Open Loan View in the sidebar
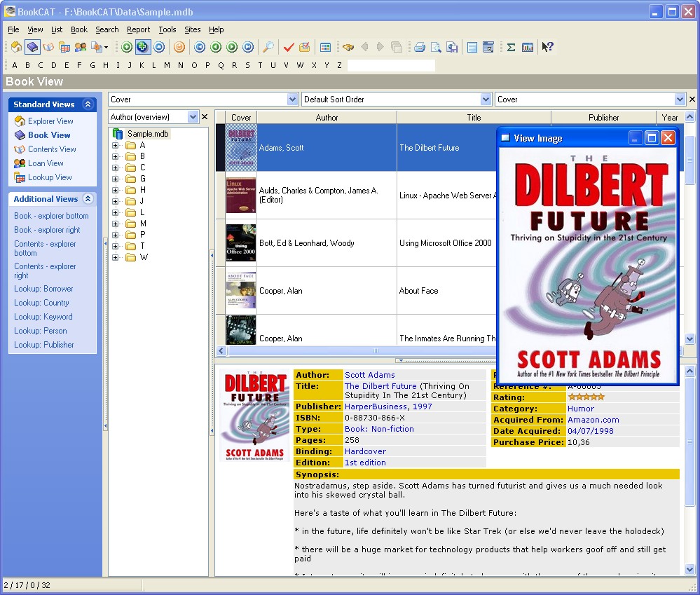The image size is (700, 595). pos(46,163)
